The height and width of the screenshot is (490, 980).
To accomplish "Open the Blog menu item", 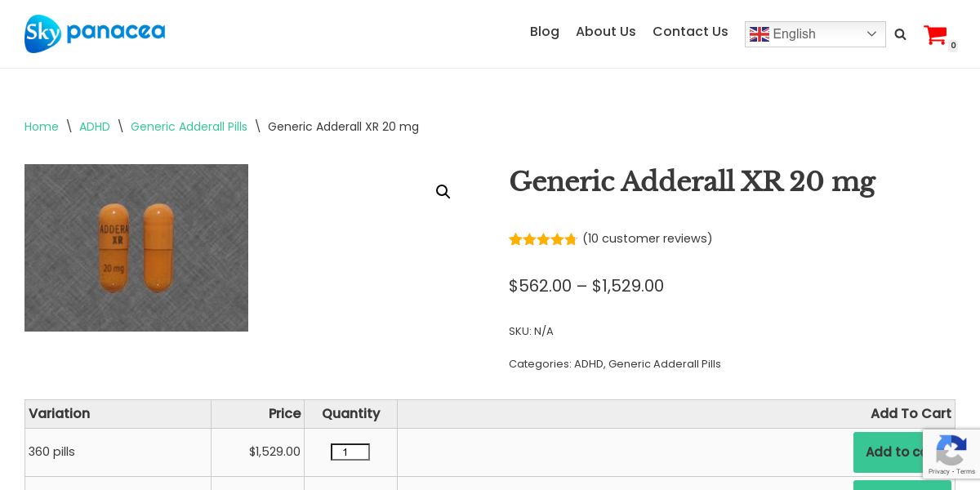I will click(x=544, y=32).
